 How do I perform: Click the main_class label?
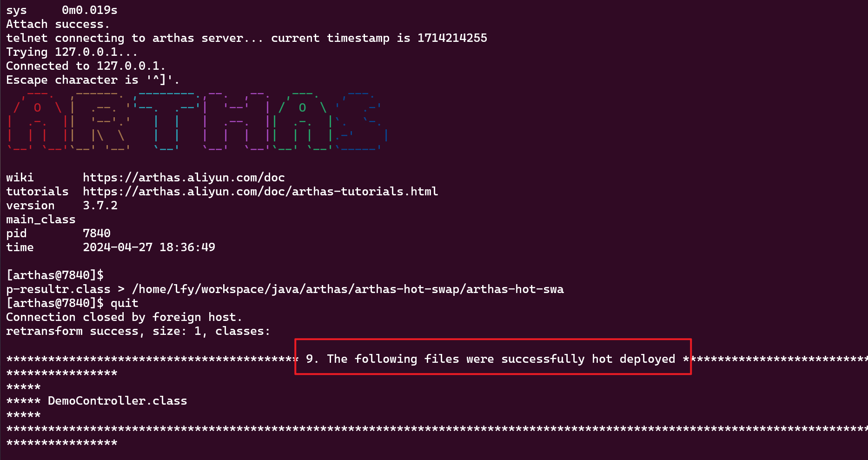41,220
